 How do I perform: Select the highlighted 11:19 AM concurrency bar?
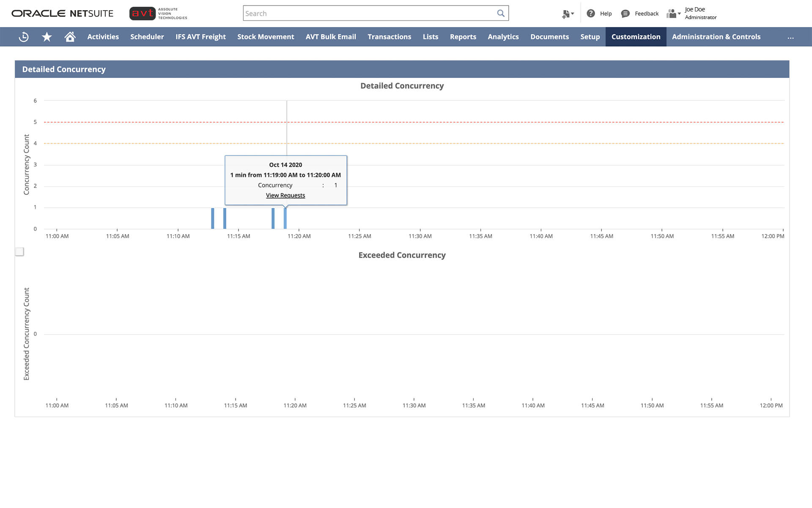coord(285,218)
